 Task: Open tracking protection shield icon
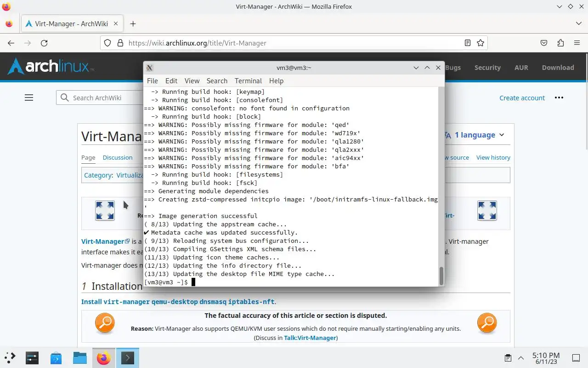[x=107, y=43]
